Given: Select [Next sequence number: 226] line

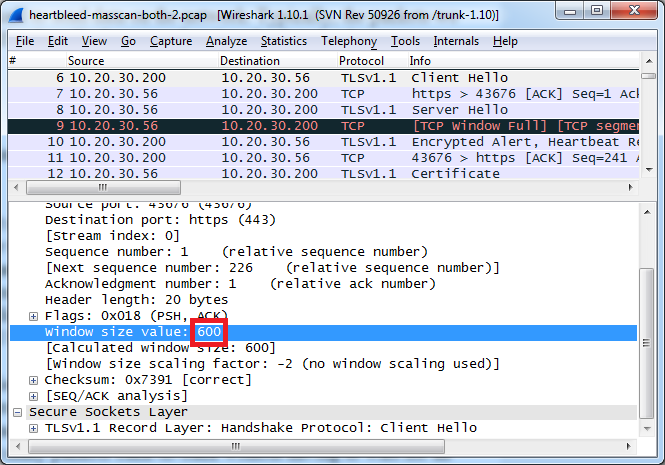Looking at the screenshot, I should [x=273, y=268].
